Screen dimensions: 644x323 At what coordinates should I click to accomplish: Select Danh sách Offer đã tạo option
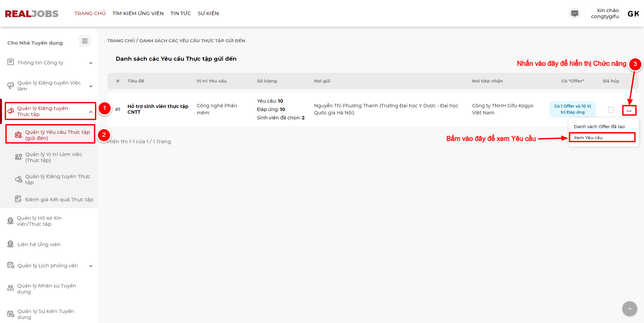[x=599, y=126]
